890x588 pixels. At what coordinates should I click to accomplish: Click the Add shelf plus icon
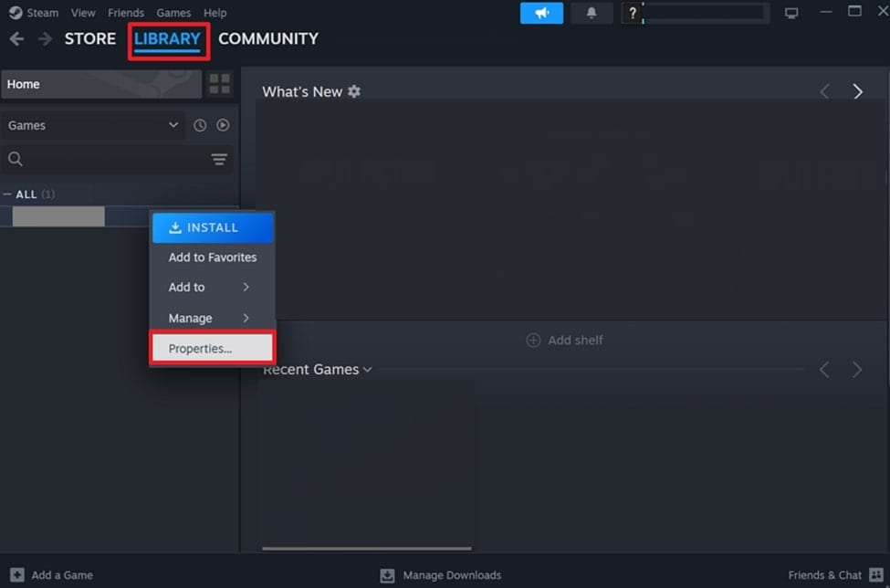pos(533,340)
